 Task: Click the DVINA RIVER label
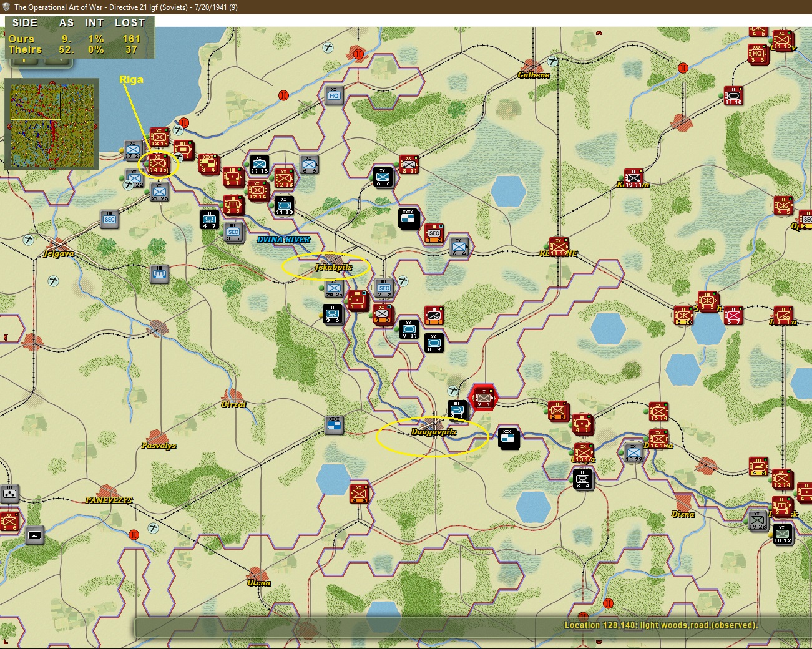(x=284, y=240)
